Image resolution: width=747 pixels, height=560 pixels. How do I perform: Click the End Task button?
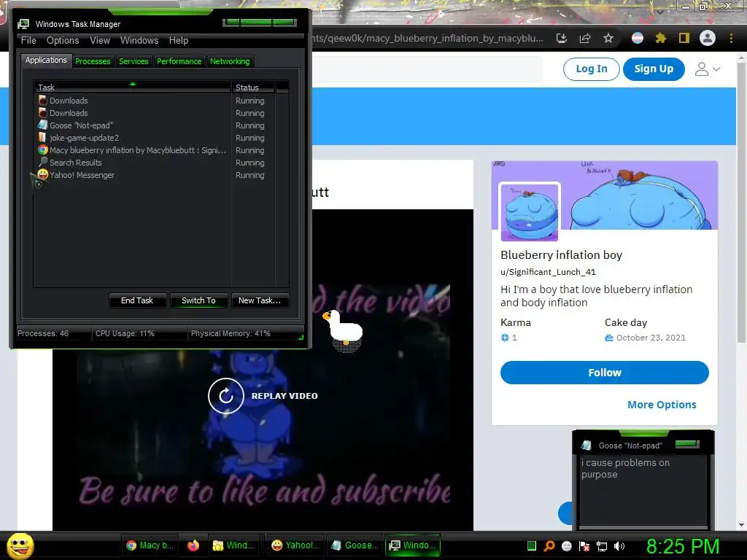pyautogui.click(x=137, y=300)
